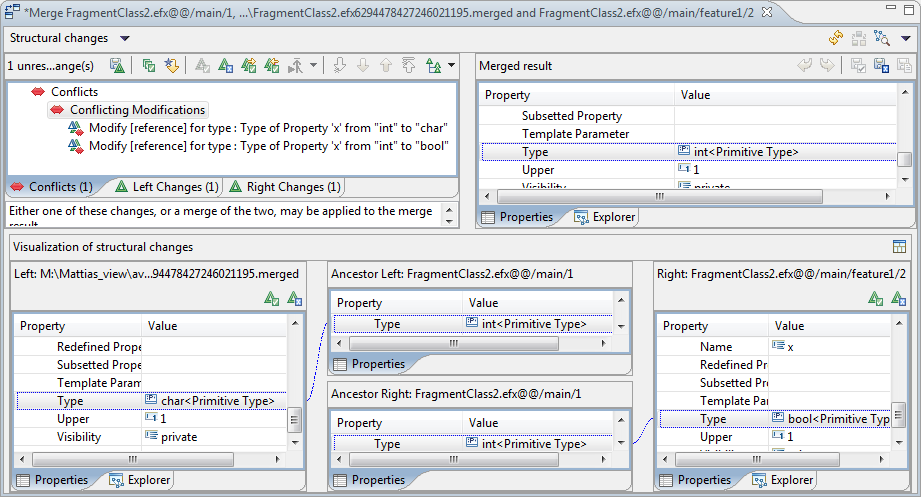Switch to the Conflicts (1) tab
Viewport: 921px width, 497px height.
point(52,187)
